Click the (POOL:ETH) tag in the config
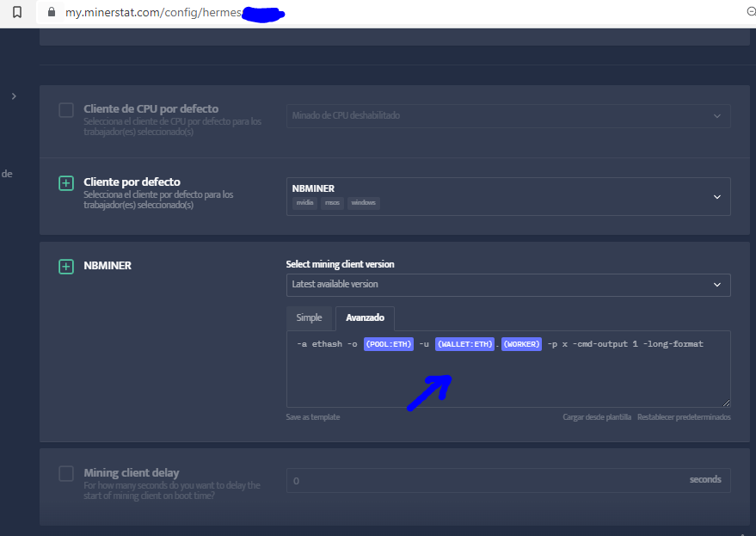Viewport: 756px width, 536px height. pos(388,344)
